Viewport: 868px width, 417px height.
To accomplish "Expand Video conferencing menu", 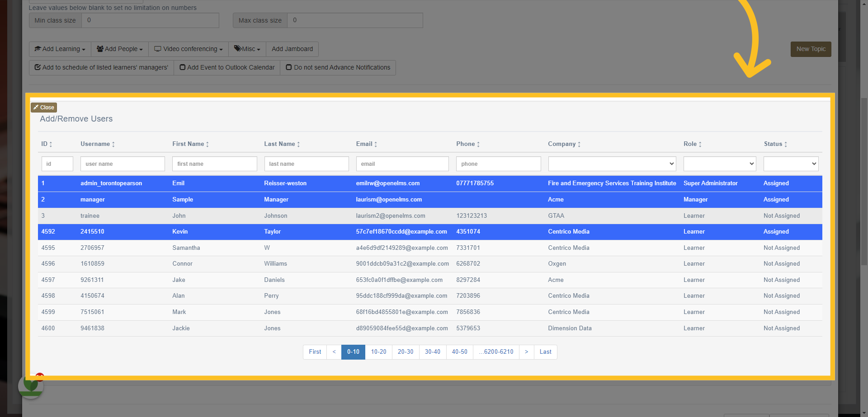I will pos(189,49).
